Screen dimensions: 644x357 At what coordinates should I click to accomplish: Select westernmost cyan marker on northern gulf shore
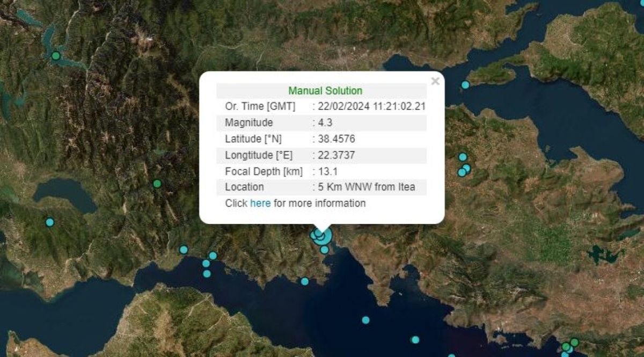coord(184,250)
